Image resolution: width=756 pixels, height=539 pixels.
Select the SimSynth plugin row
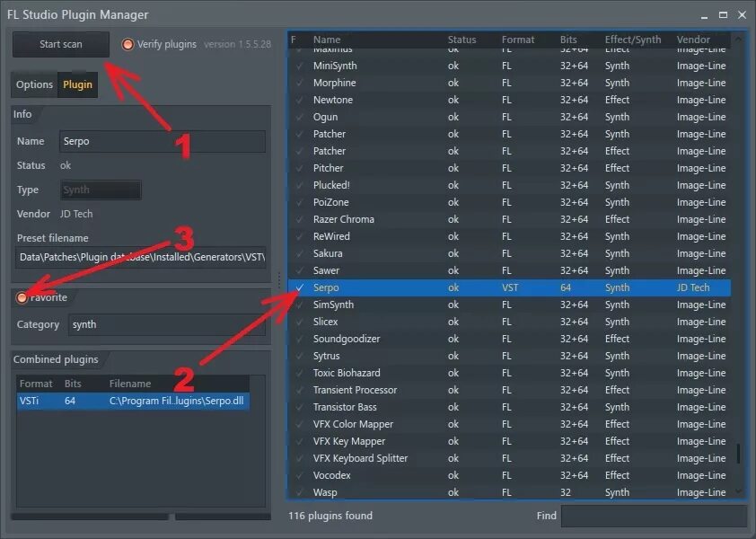510,305
